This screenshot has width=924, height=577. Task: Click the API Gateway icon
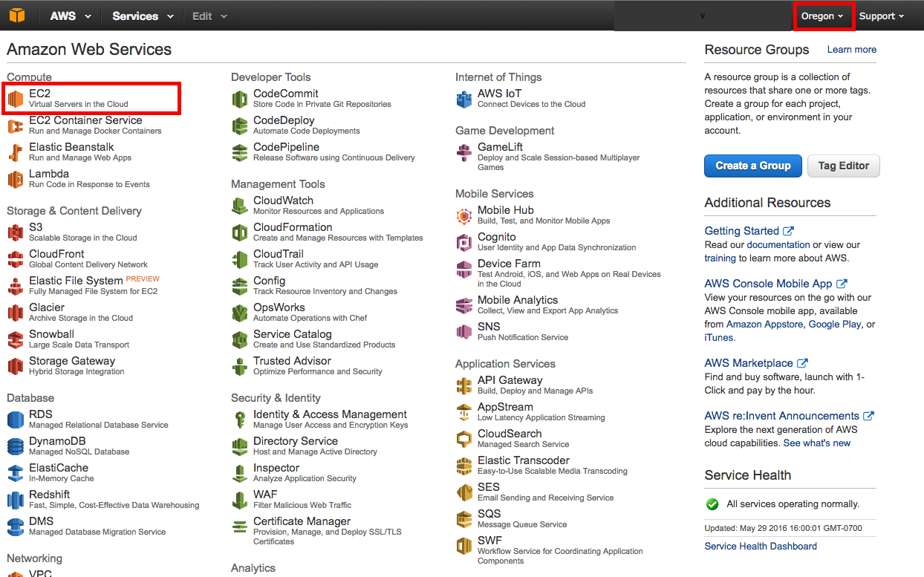464,385
